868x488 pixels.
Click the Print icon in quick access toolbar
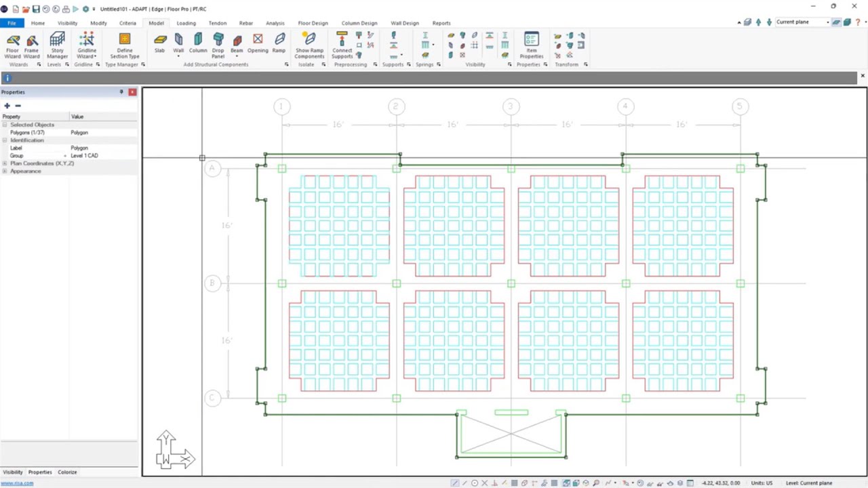[x=66, y=9]
